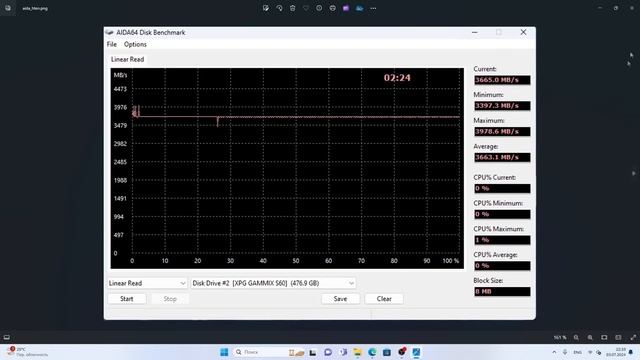Click the CPU% Maximum 1 % value
The width and height of the screenshot is (640, 360).
[x=502, y=240]
